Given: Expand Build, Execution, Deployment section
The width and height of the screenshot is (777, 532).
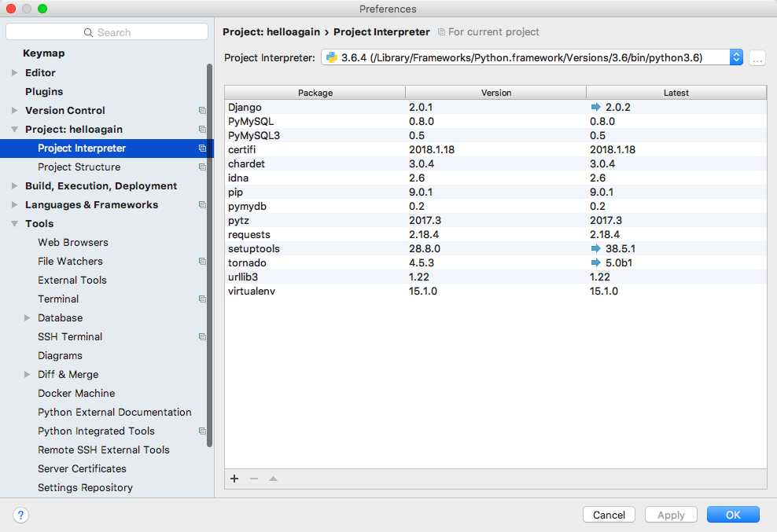Looking at the screenshot, I should (14, 185).
